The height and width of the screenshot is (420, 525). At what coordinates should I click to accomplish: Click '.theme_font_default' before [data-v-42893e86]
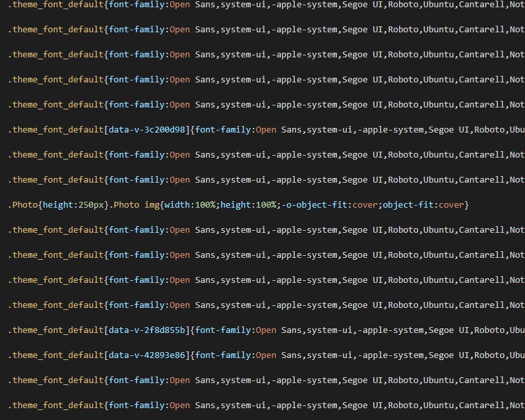click(56, 355)
